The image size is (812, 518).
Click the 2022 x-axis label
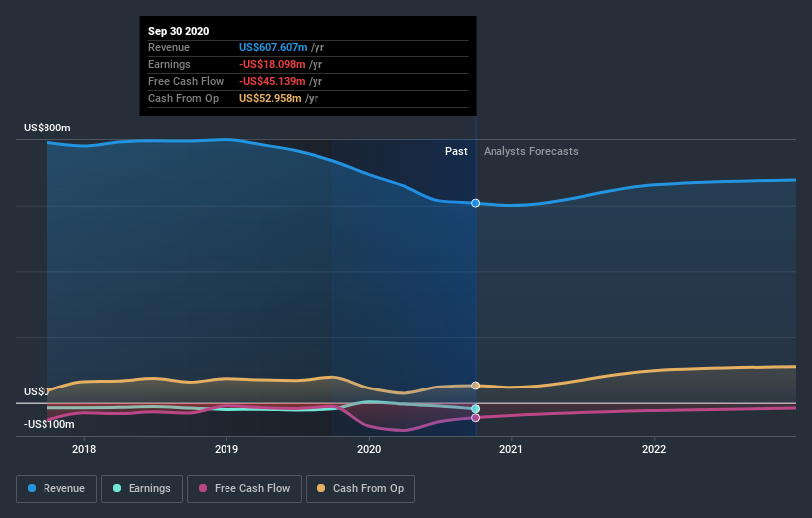654,449
